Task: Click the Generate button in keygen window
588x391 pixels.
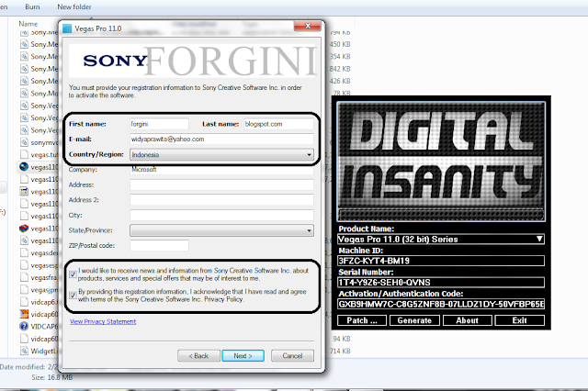Action: [x=414, y=320]
